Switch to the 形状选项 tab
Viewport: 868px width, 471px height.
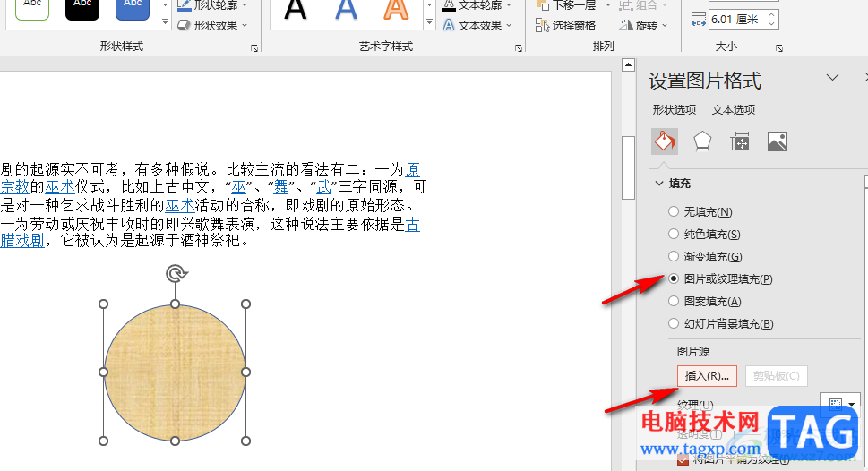pyautogui.click(x=674, y=109)
